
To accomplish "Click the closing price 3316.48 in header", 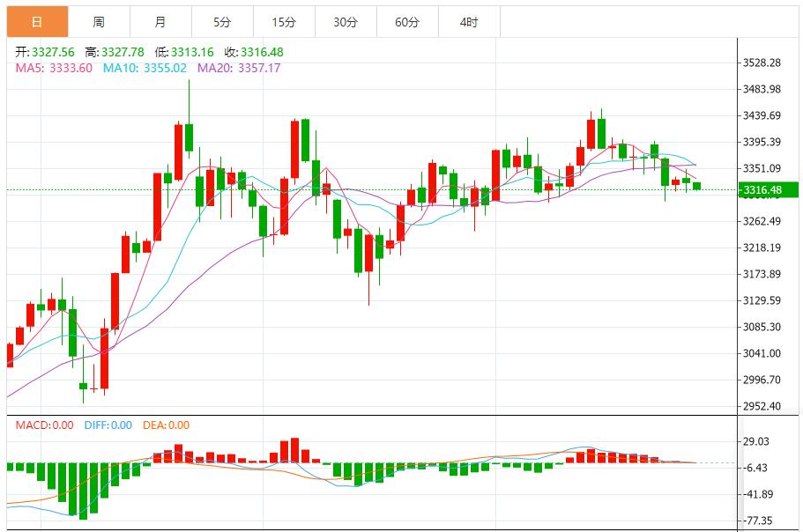I will (x=262, y=52).
